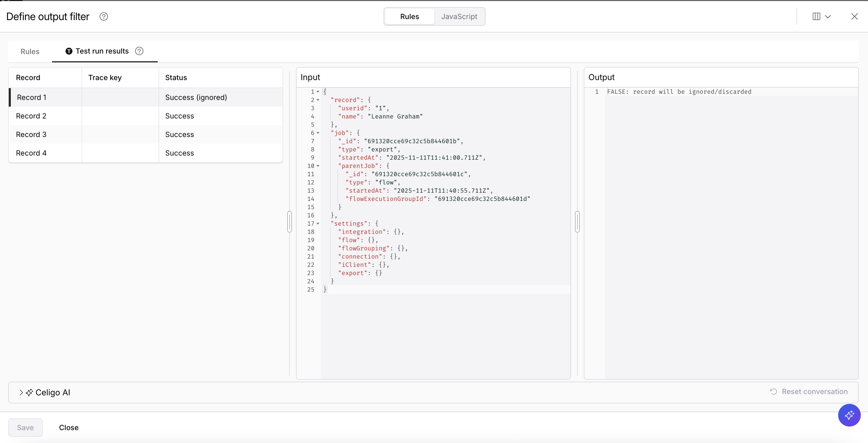868x443 pixels.
Task: Collapse the "record" object on line 2
Action: (x=318, y=100)
